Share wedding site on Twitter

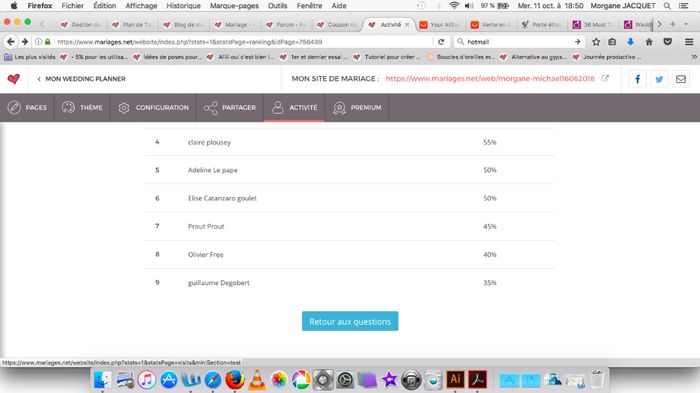click(659, 79)
